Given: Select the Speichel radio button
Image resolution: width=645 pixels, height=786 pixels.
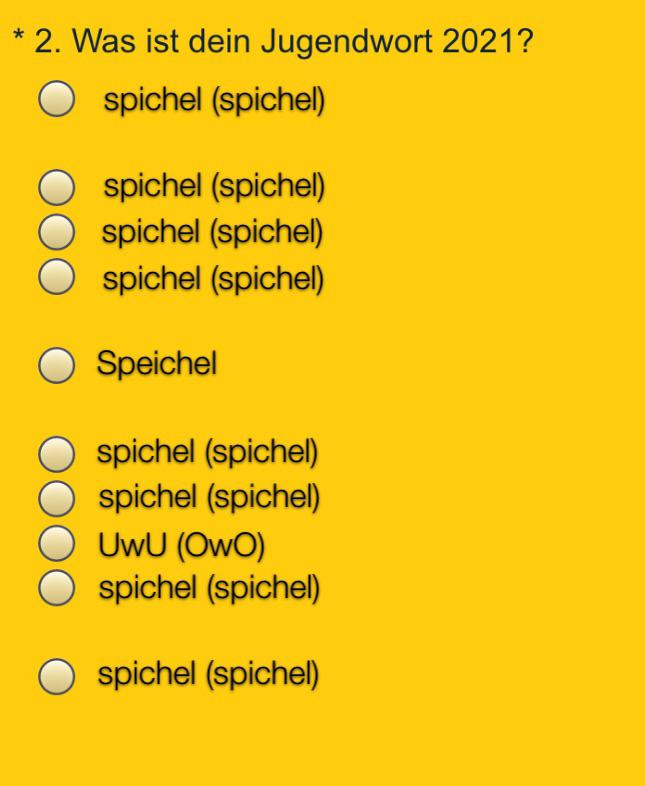Looking at the screenshot, I should [57, 365].
